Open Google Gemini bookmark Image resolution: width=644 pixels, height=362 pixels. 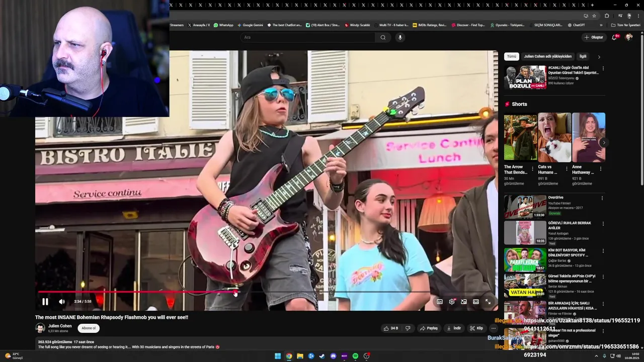pos(250,25)
